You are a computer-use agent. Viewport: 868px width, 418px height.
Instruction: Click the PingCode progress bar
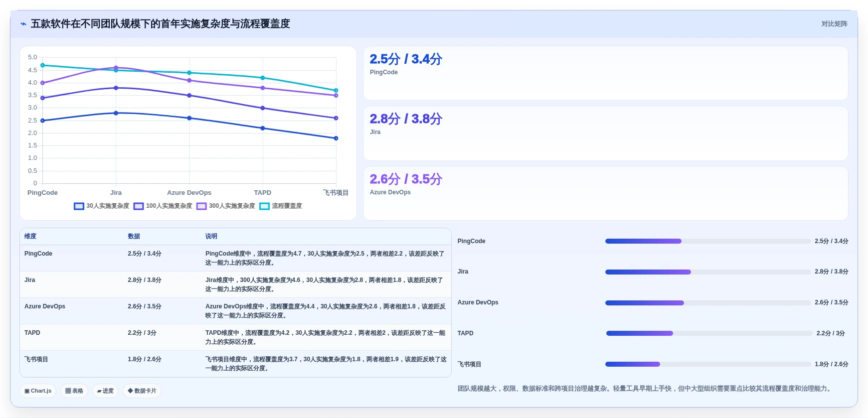[x=708, y=241]
